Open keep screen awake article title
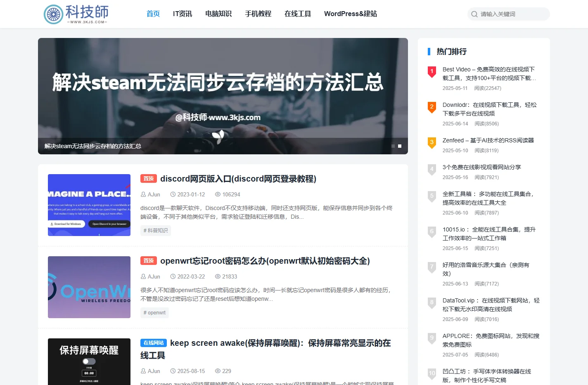 pos(266,349)
